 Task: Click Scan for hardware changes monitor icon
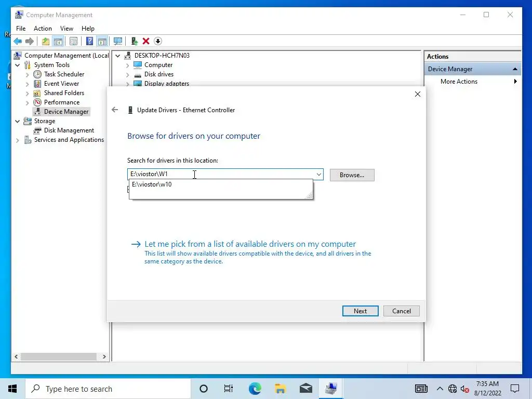point(118,42)
